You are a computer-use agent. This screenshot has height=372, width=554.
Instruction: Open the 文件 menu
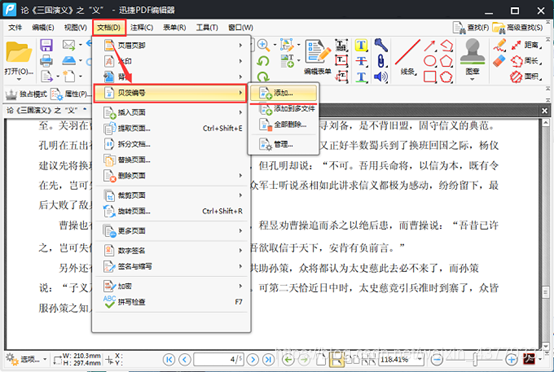tap(15, 28)
